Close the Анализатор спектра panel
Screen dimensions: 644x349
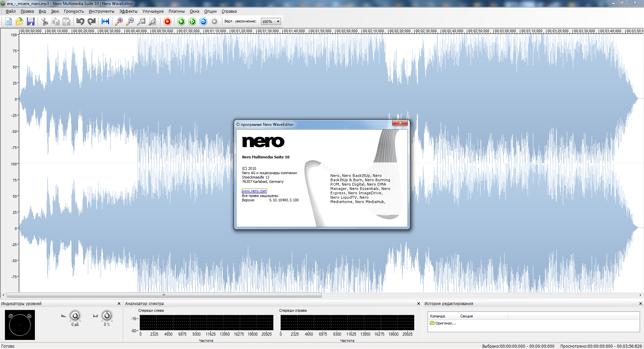[x=418, y=304]
